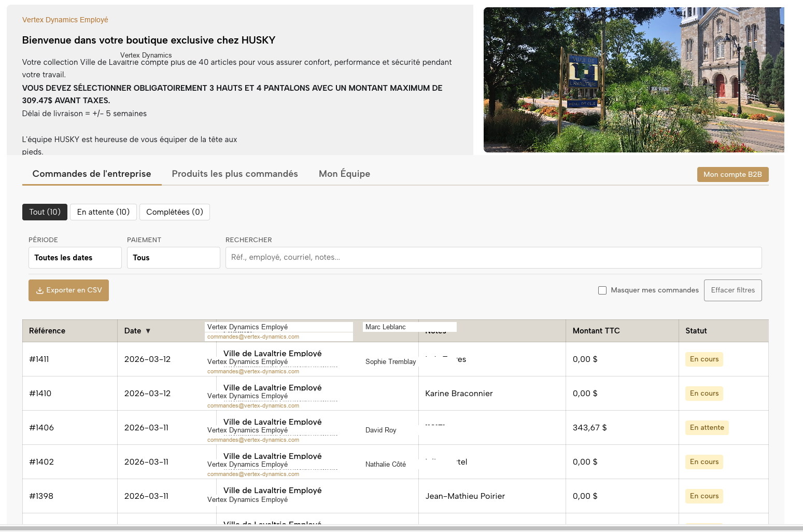The image size is (803, 532).
Task: Open the Période dropdown Toutes les dates
Action: (x=75, y=258)
